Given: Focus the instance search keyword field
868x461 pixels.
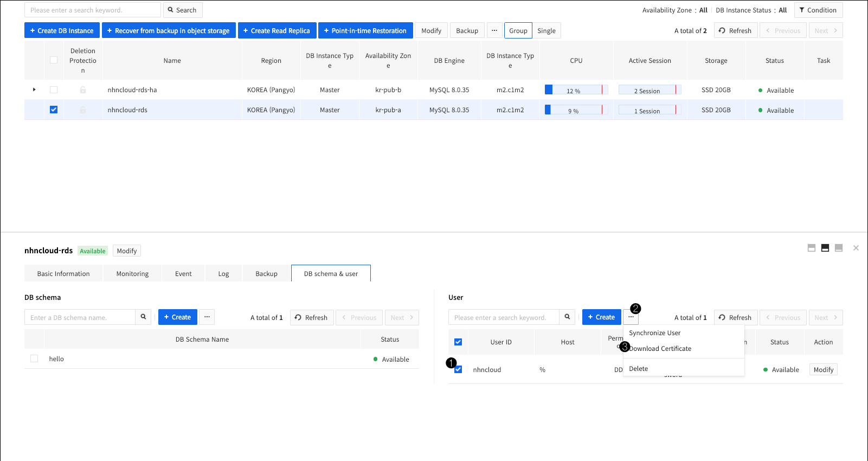Looking at the screenshot, I should 93,10.
